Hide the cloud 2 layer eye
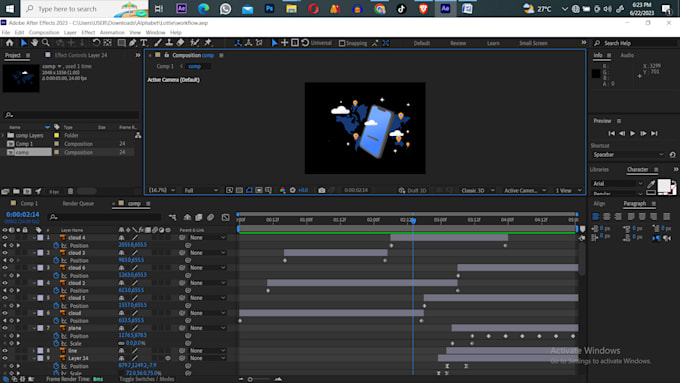 [x=5, y=283]
